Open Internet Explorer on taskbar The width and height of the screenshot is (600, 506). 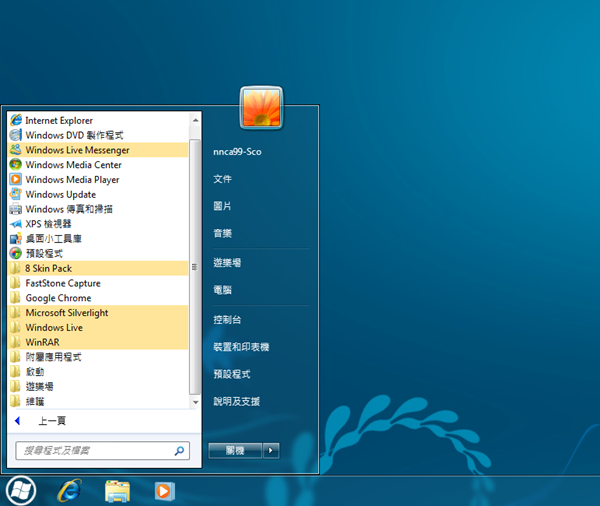[70, 490]
